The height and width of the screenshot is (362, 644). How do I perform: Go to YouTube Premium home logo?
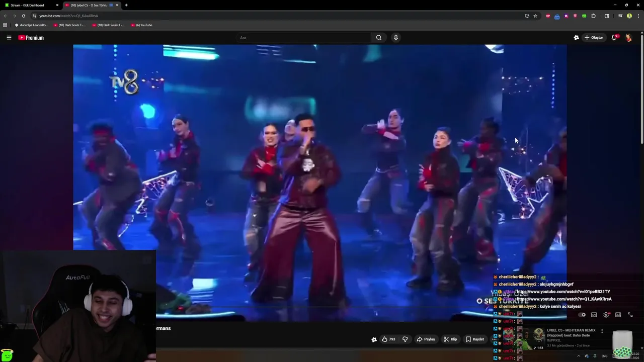[31, 38]
